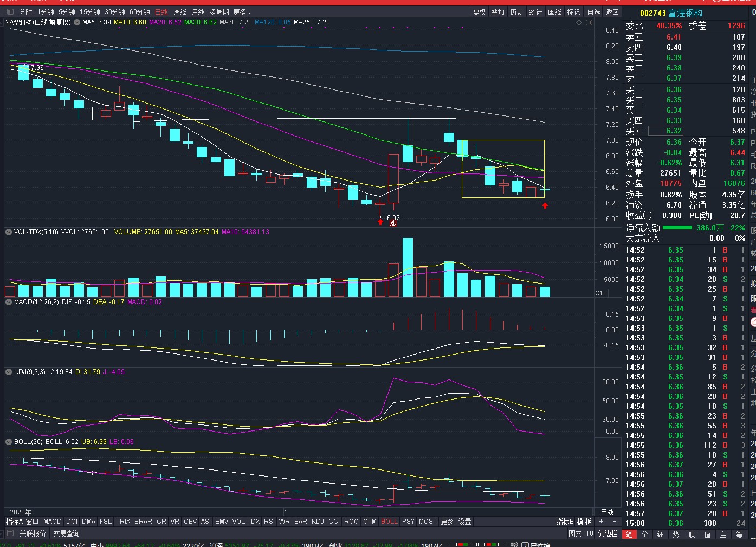Open the 模板 template menu
Image resolution: width=756 pixels, height=547 pixels.
coord(584,522)
